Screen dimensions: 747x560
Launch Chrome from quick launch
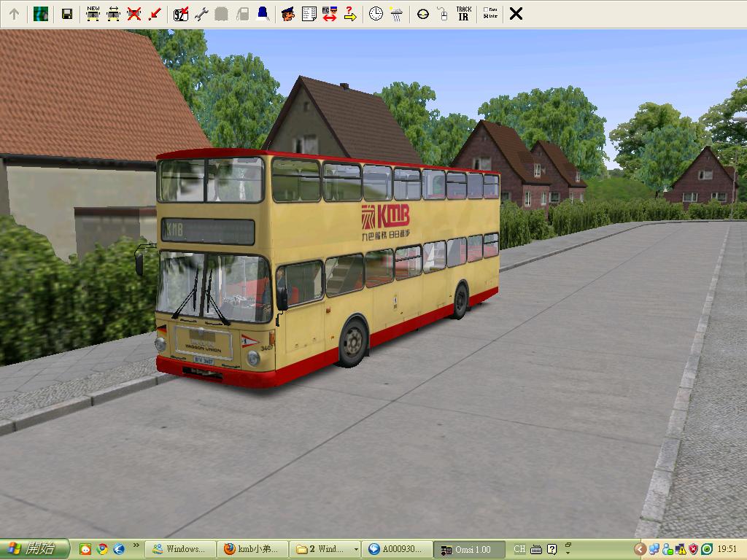(x=102, y=549)
